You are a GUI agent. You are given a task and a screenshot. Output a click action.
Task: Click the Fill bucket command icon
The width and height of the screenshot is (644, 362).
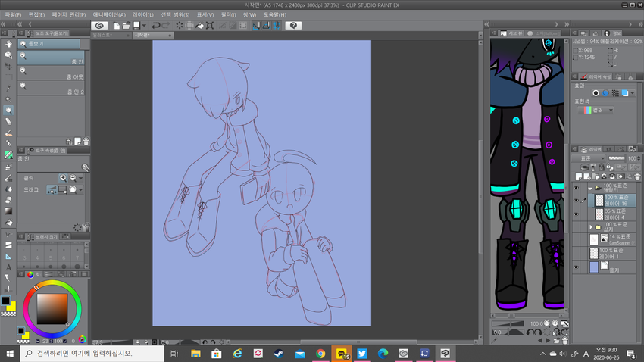point(199,26)
